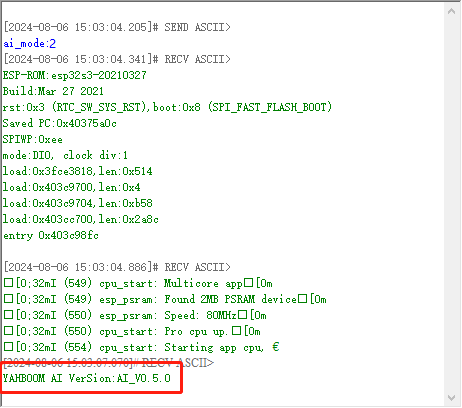Screen dimensions: 462x408
Task: Click the 'cpu_start: Multicore app' log line
Action: [x=138, y=284]
